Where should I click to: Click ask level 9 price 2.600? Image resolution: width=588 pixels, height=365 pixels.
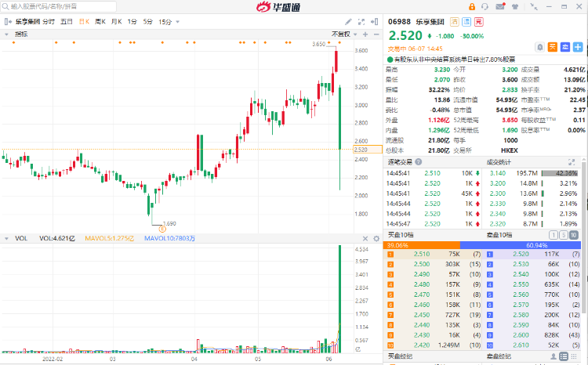point(521,335)
